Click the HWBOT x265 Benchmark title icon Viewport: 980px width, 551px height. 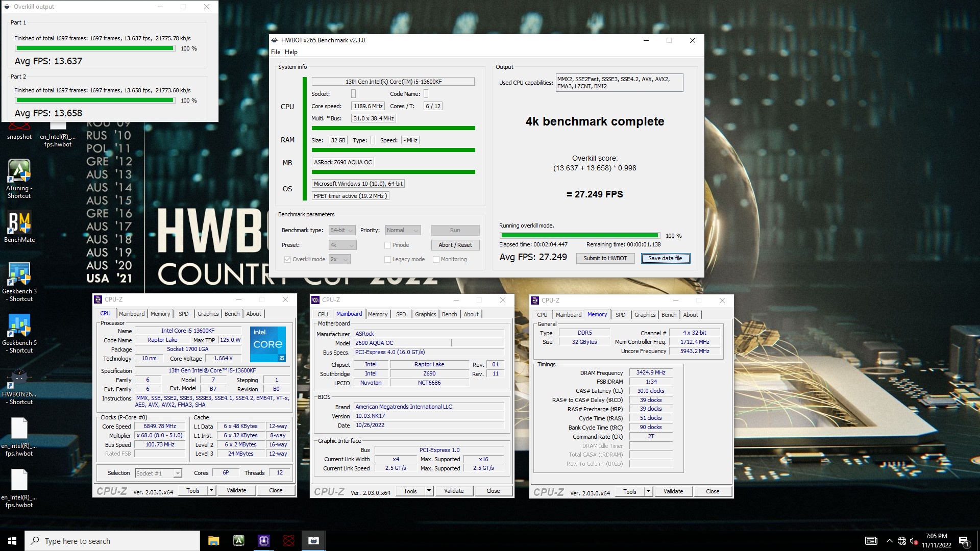275,40
